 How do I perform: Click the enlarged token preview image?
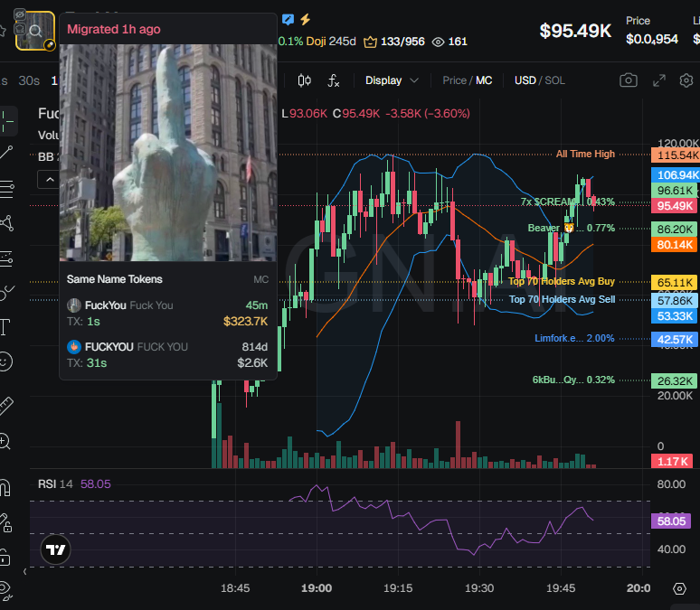[168, 153]
